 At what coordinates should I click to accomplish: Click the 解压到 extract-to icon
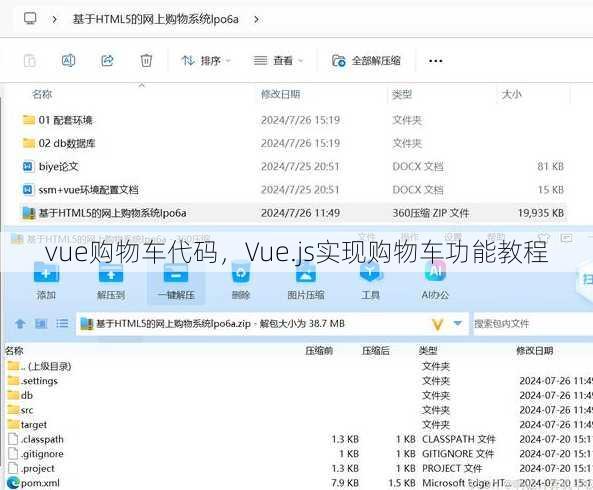(111, 272)
